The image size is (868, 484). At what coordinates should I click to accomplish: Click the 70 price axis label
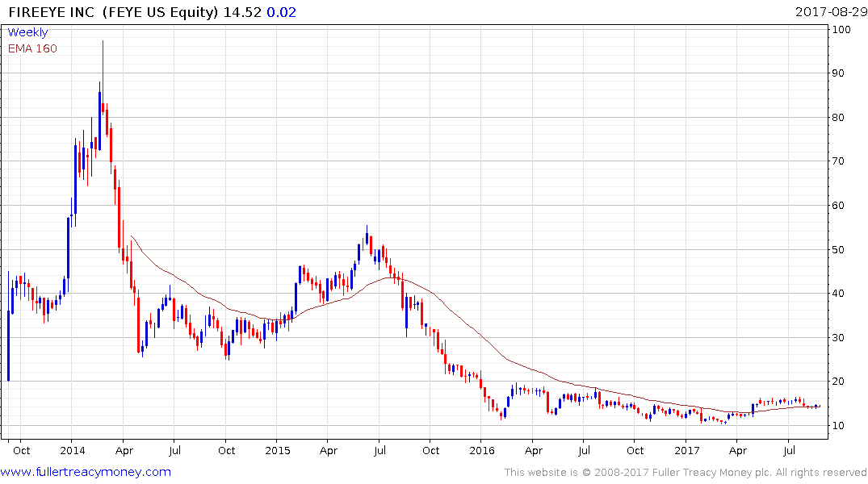tap(838, 161)
